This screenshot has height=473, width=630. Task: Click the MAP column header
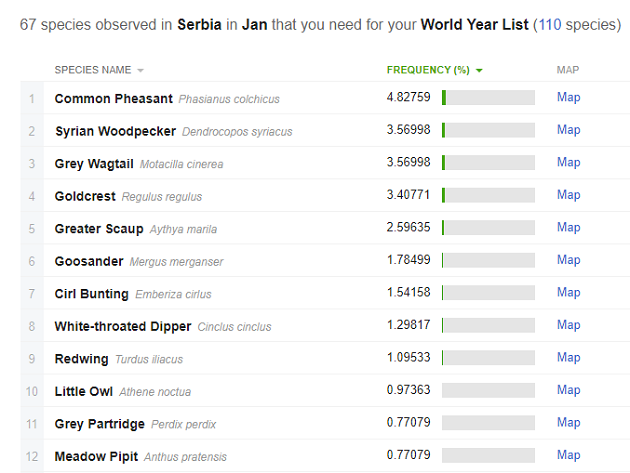pos(568,70)
